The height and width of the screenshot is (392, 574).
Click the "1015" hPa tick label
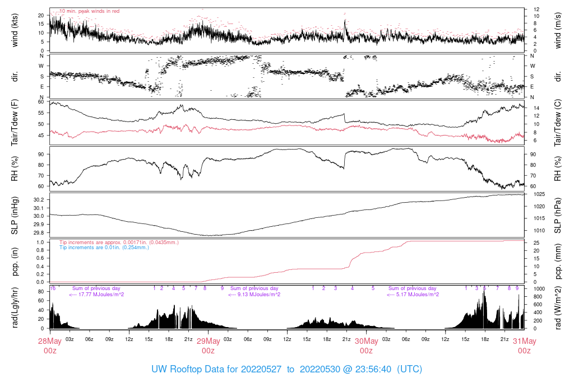pos(540,218)
